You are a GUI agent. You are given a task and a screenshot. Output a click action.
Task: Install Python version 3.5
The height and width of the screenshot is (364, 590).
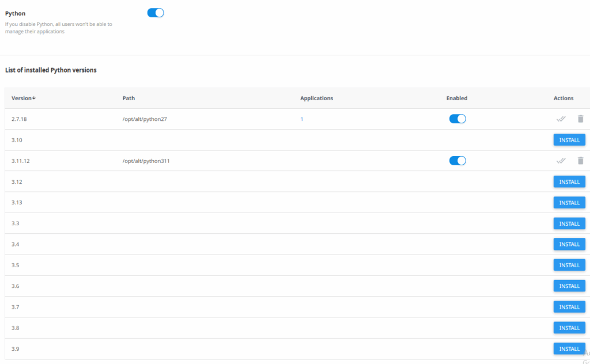569,265
